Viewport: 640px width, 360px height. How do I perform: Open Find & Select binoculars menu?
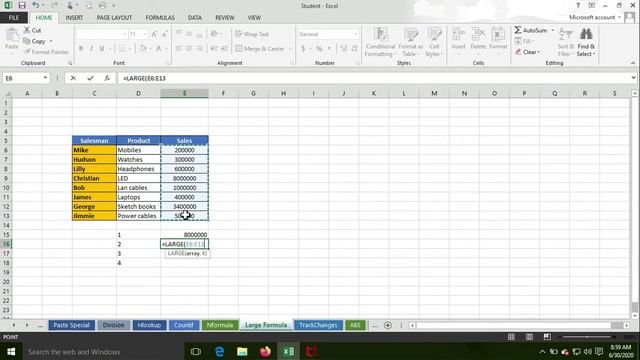(x=586, y=42)
